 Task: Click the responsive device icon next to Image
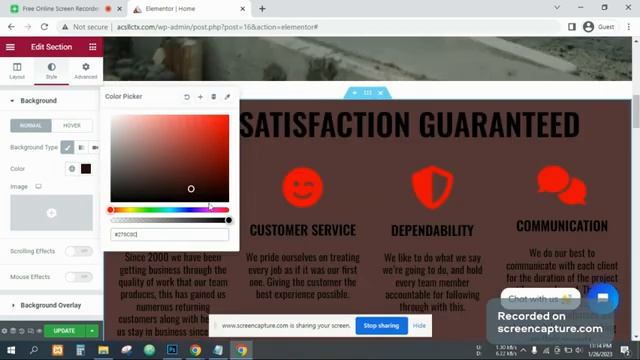click(38, 187)
